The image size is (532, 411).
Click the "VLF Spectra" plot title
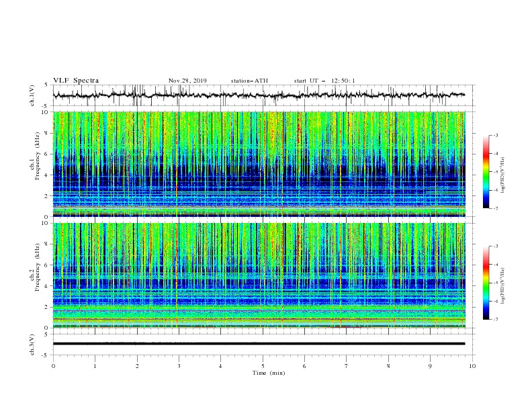pos(76,81)
